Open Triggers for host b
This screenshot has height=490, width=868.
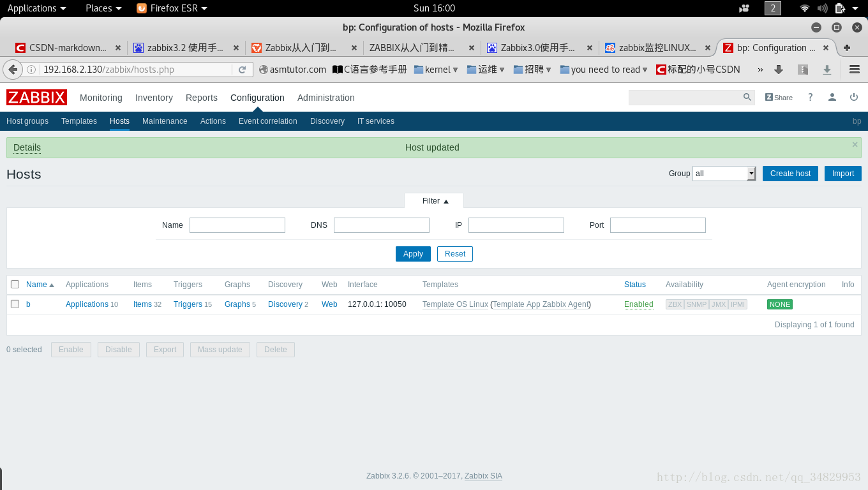click(188, 304)
